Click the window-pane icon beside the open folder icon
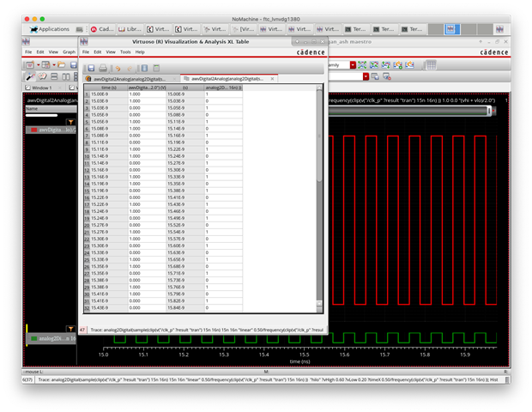The width and height of the screenshot is (532, 412). [45, 64]
